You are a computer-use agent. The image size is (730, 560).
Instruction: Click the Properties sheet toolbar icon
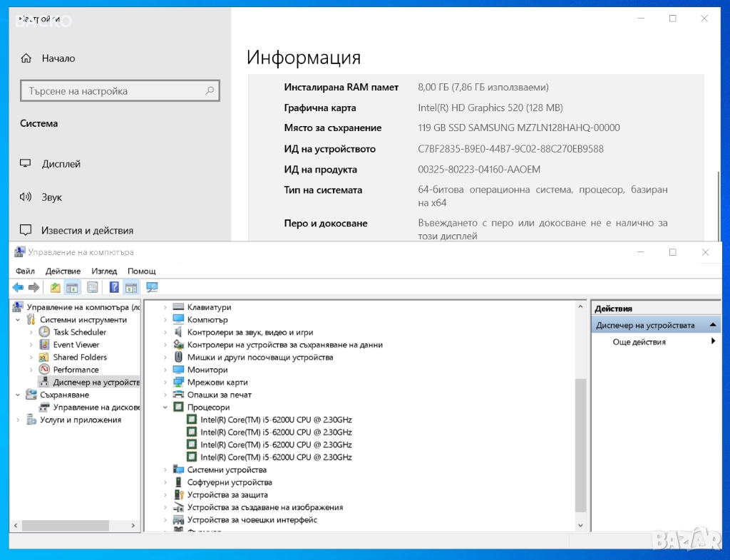point(92,287)
